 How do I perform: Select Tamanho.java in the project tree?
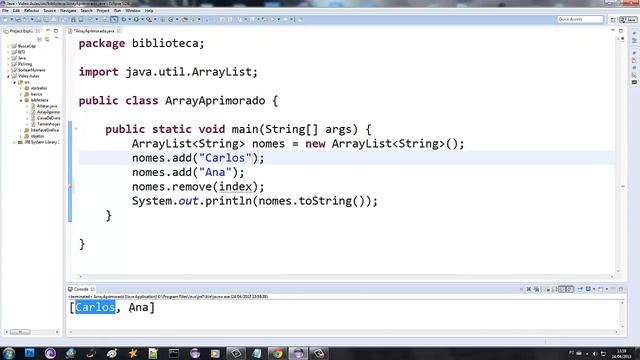pos(49,124)
